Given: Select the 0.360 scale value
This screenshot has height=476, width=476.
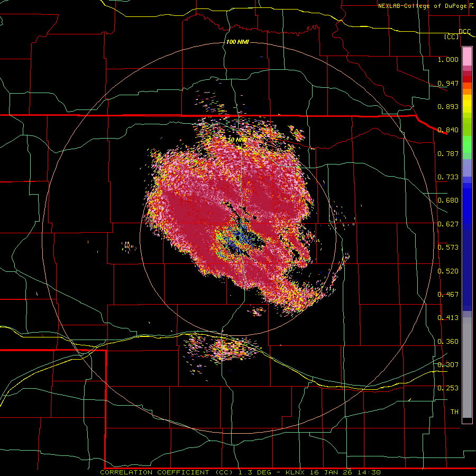Looking at the screenshot, I should tap(448, 342).
